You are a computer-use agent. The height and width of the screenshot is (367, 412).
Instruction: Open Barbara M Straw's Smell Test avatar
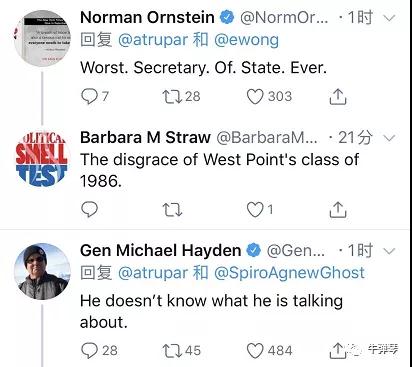pos(42,158)
